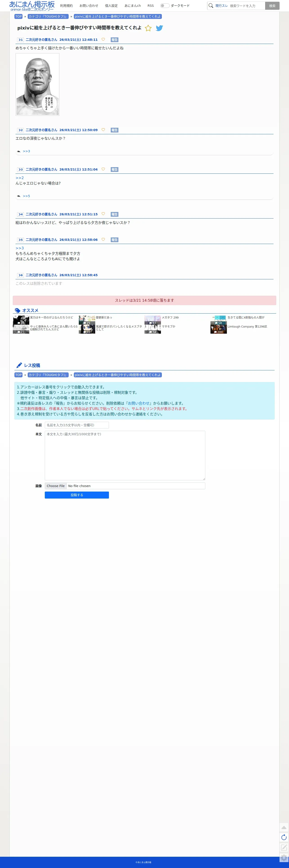Click the オススメ tag icon
Viewport: 289px width, 868px height.
pos(18,311)
